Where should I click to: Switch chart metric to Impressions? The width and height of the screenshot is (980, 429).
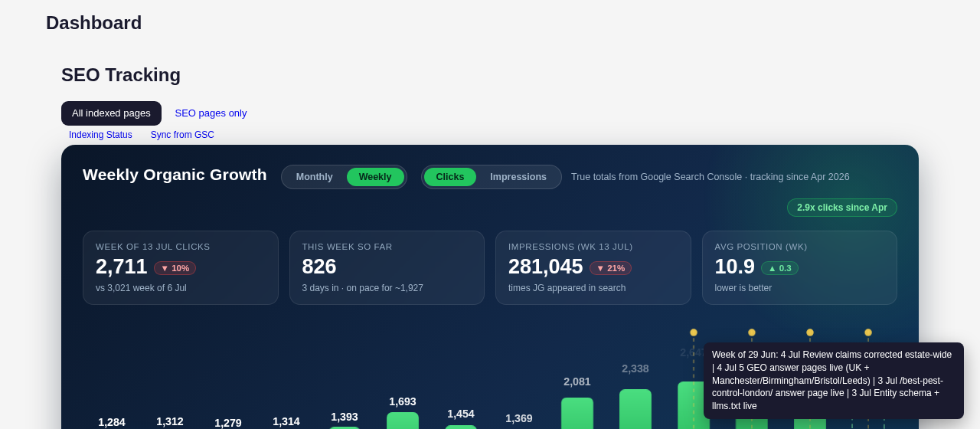[518, 177]
